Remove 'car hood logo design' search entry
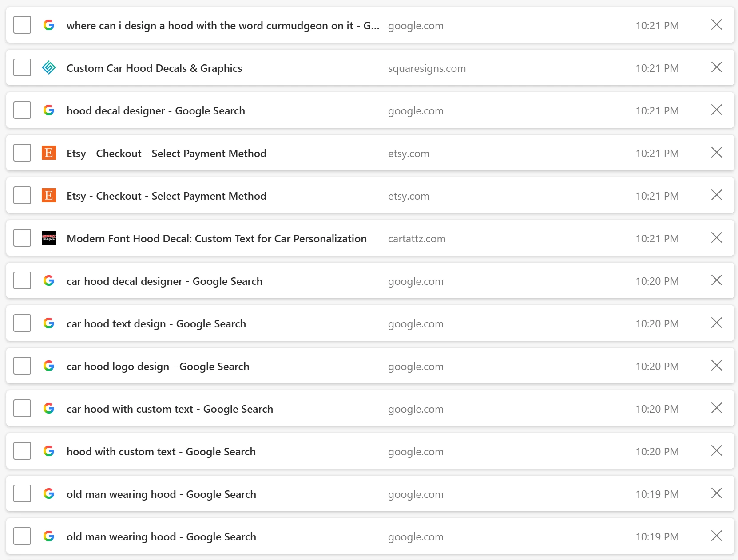738x560 pixels. click(x=716, y=366)
